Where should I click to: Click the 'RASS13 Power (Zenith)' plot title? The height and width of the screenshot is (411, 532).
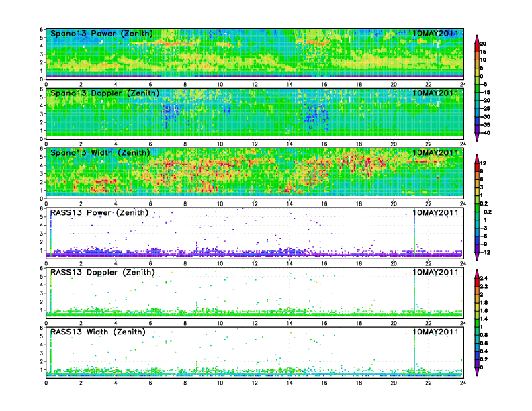[99, 213]
